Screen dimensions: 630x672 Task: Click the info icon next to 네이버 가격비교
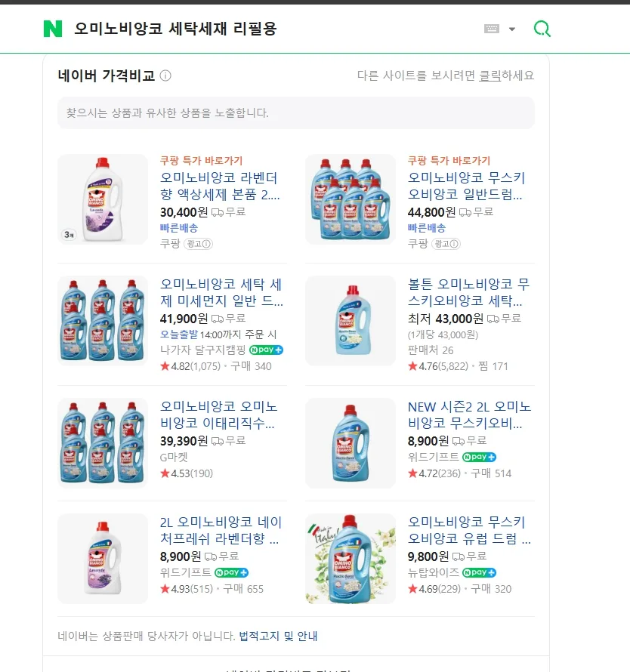click(165, 76)
